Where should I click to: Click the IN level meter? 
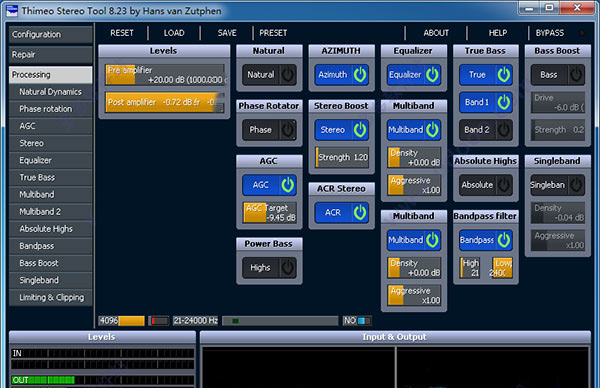click(x=102, y=353)
